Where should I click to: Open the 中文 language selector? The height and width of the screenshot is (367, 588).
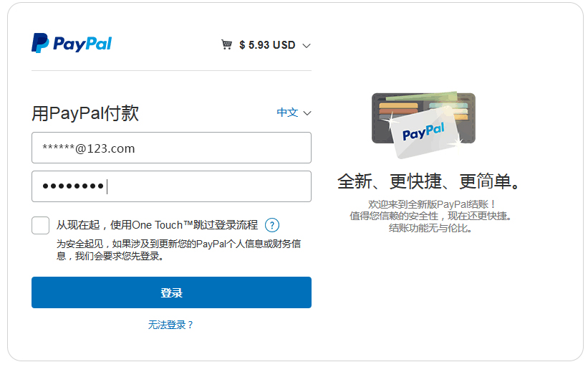[288, 113]
